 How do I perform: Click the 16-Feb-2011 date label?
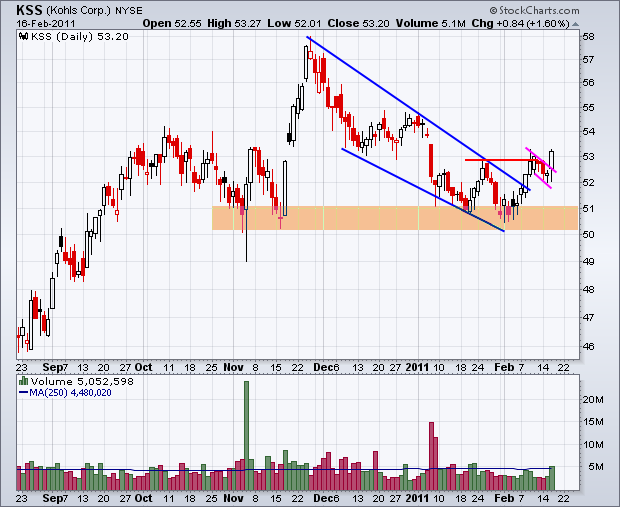pos(45,23)
